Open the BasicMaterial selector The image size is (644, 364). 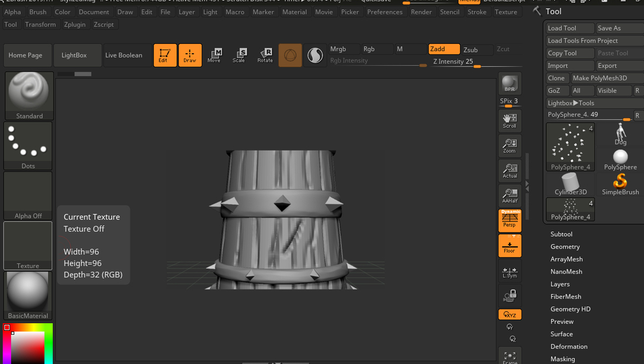(x=29, y=295)
